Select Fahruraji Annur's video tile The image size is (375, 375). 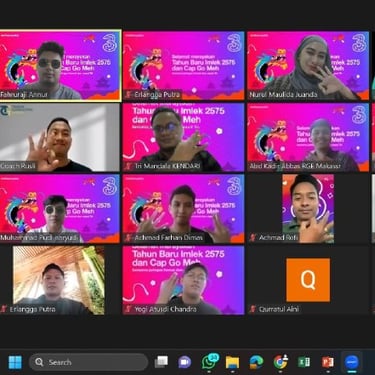click(60, 65)
